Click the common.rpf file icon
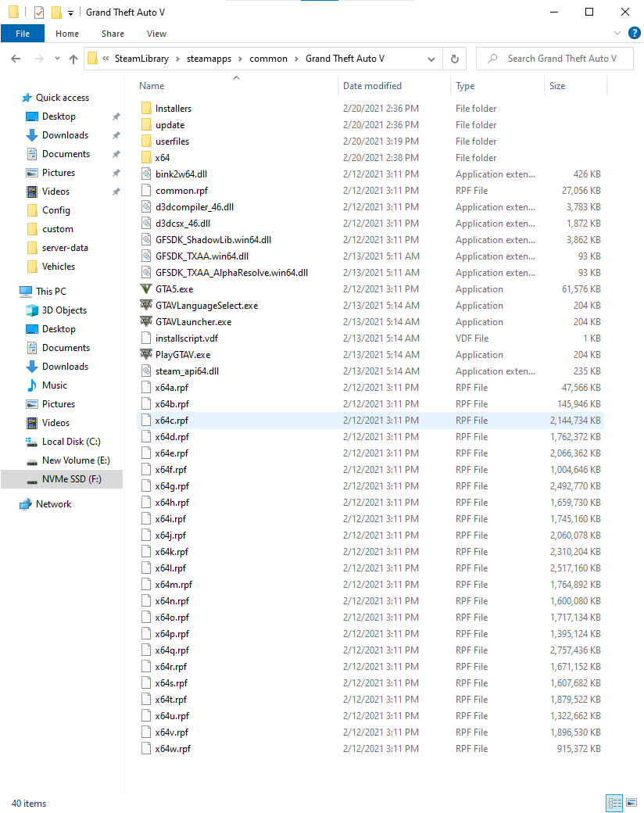644x813 pixels. (x=146, y=190)
